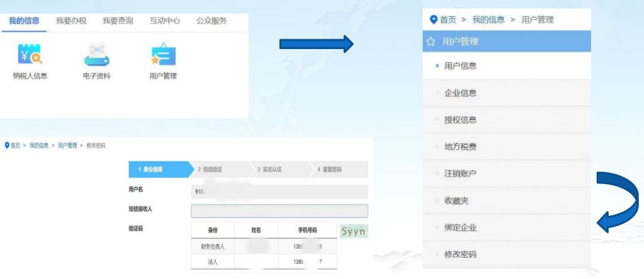This screenshot has width=644, height=279.
Task: Select 授权信息 in the sidebar menu
Action: click(507, 120)
